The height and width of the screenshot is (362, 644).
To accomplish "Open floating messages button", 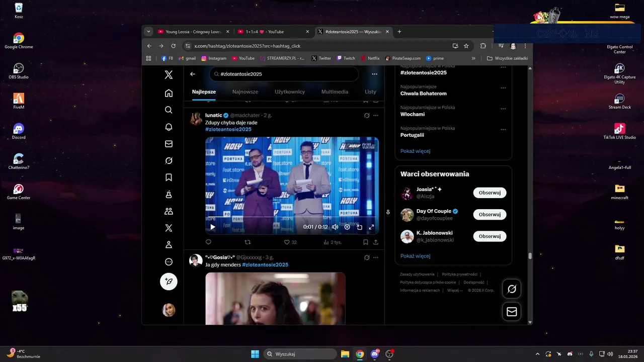I will [x=512, y=312].
